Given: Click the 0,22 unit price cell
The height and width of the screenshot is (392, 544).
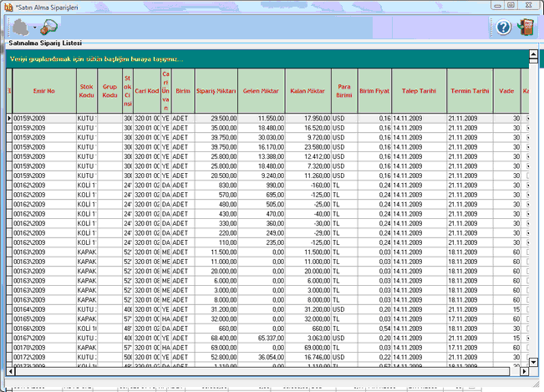Looking at the screenshot, I should pyautogui.click(x=374, y=357).
